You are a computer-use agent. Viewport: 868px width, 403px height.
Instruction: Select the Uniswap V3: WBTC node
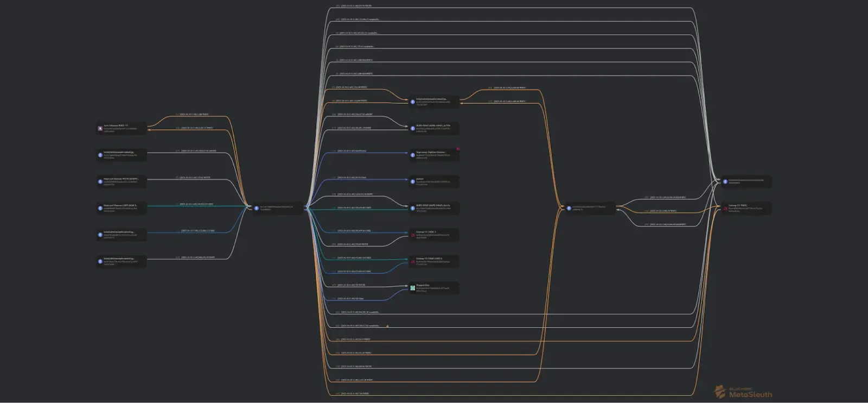[746, 208]
